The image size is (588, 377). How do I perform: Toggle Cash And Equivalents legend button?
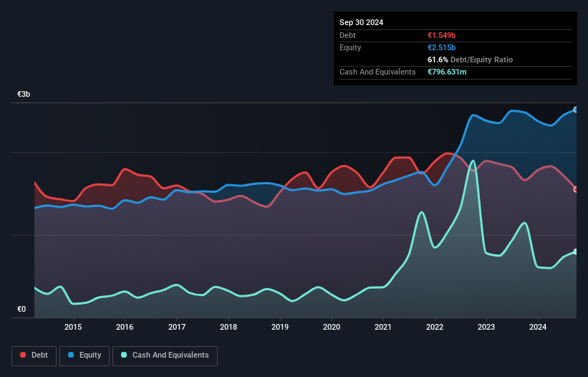coord(165,355)
